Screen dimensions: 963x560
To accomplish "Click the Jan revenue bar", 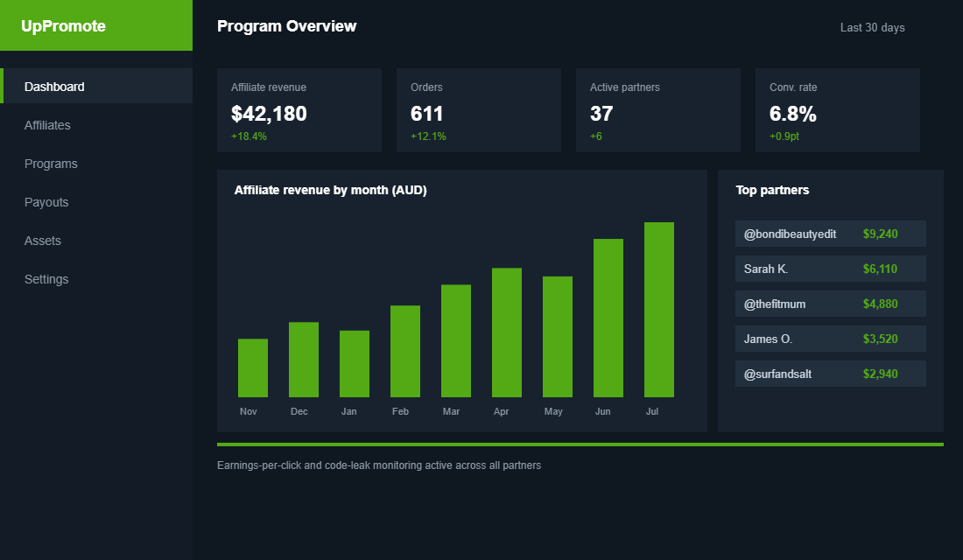I will click(x=355, y=364).
